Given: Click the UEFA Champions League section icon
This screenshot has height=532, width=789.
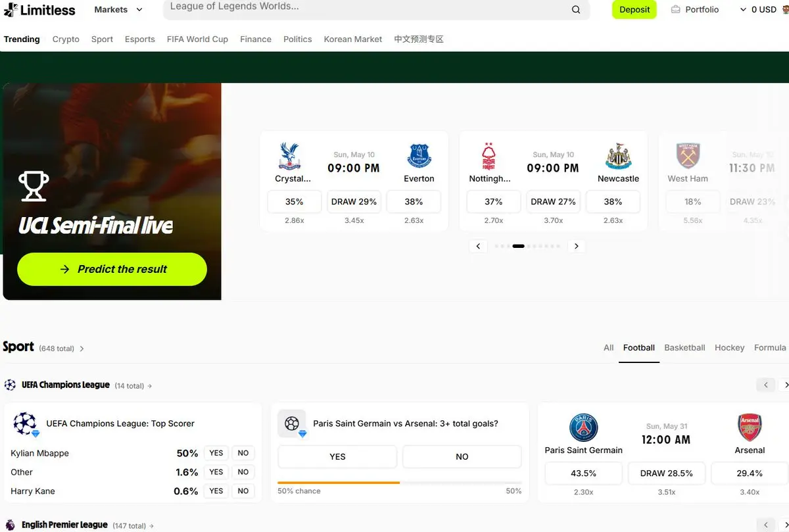Looking at the screenshot, I should (x=10, y=385).
